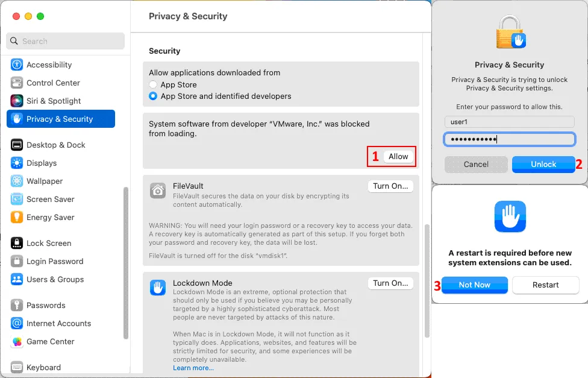The image size is (588, 378).
Task: Select the App Store radio button
Action: [x=154, y=85]
